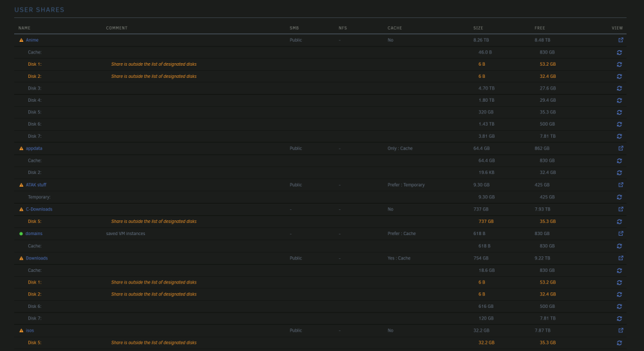644x351 pixels.
Task: Click Anime free space 8.48 TB
Action: pyautogui.click(x=542, y=40)
